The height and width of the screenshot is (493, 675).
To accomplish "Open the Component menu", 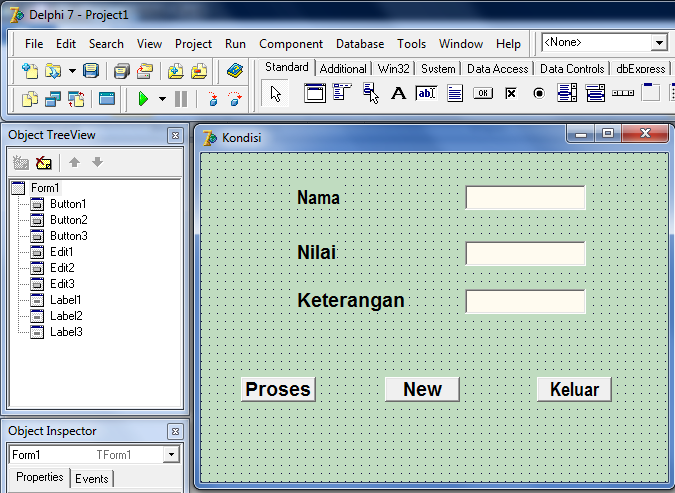I will click(291, 44).
